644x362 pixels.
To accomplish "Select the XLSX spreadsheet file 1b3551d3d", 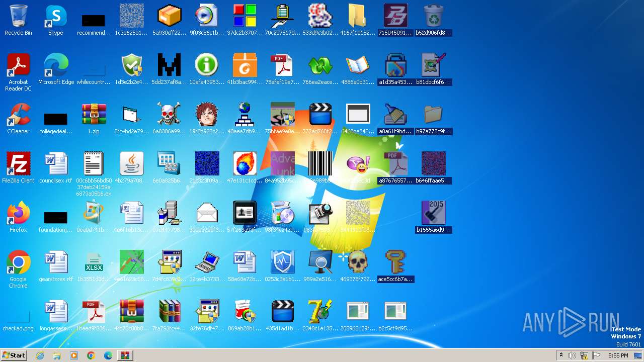I will pyautogui.click(x=94, y=266).
